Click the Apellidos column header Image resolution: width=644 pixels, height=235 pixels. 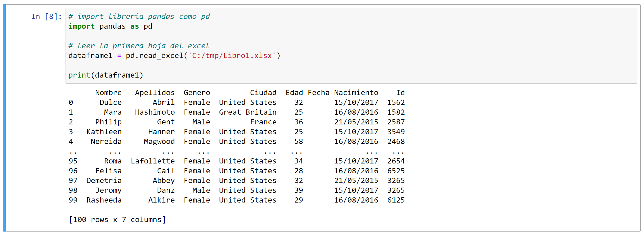[155, 93]
